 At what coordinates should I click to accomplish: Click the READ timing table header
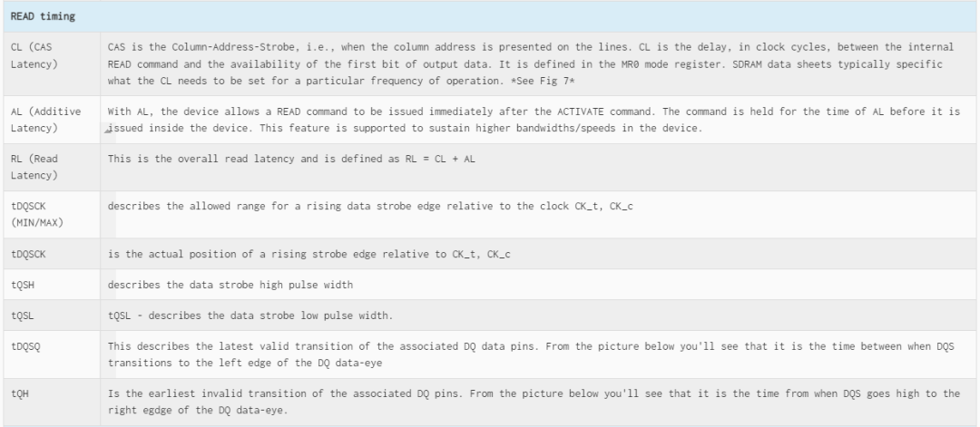(490, 17)
